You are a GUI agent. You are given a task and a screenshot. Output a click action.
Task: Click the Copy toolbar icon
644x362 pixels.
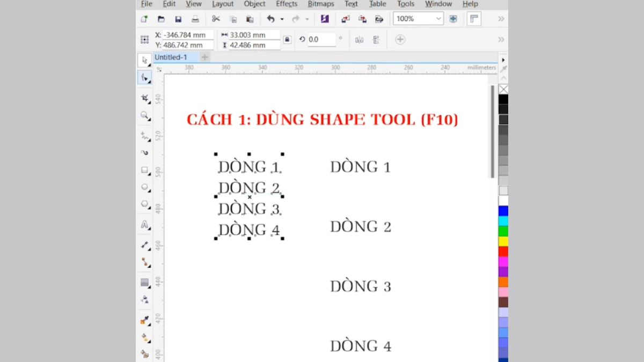coord(233,19)
